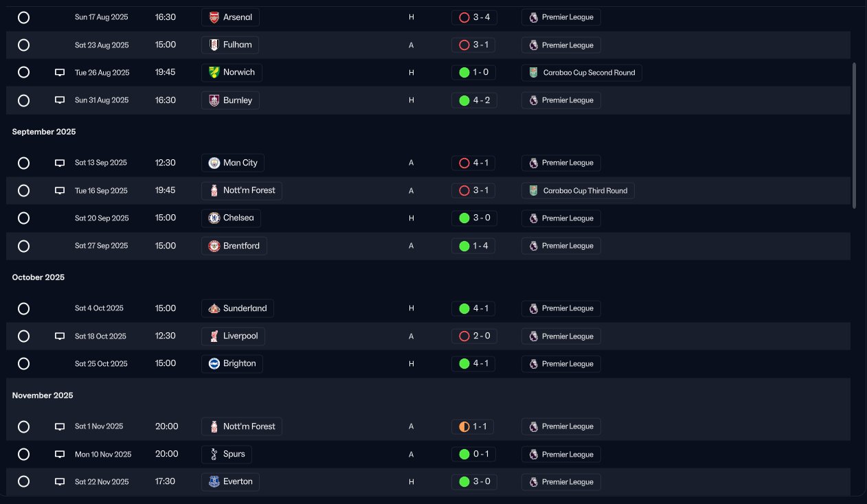Select the radio circle for Sunderland match
867x504 pixels.
pos(23,309)
